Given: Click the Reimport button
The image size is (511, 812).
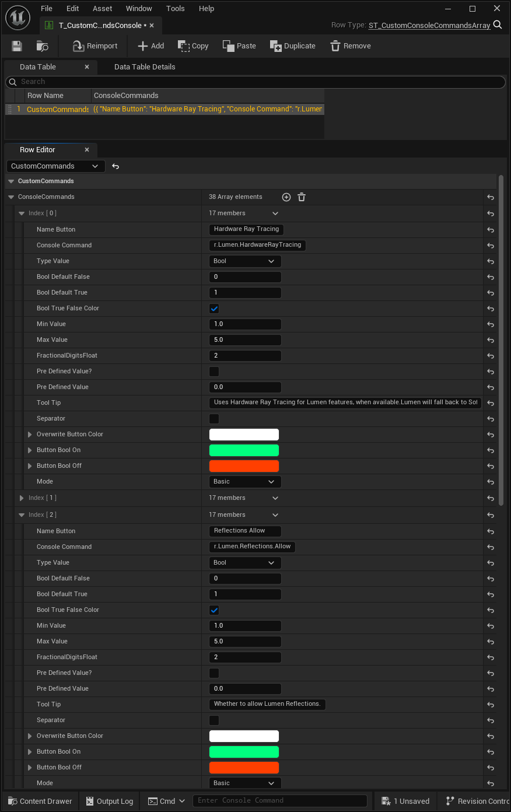Looking at the screenshot, I should pos(94,46).
